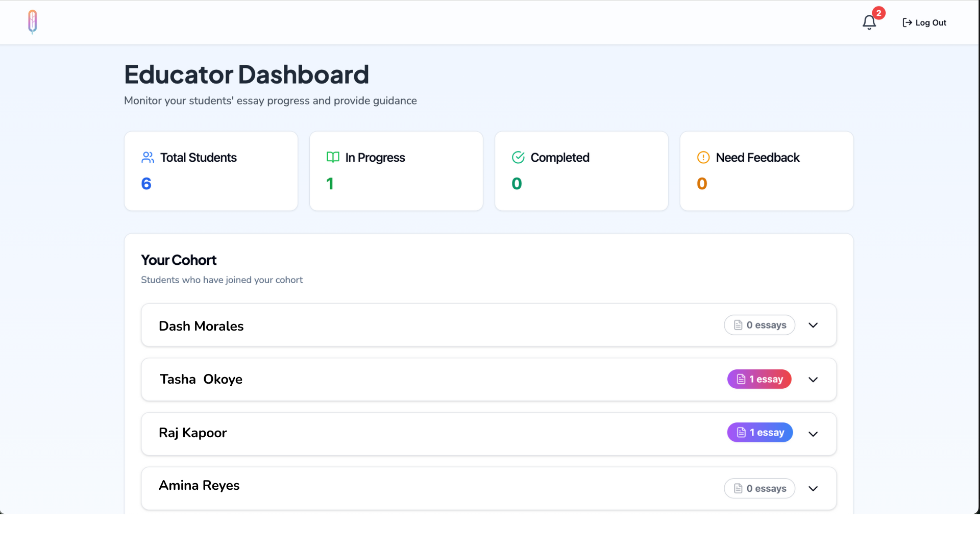Expand Raj Kapoor's row chevron
Image resolution: width=980 pixels, height=551 pixels.
click(x=813, y=434)
